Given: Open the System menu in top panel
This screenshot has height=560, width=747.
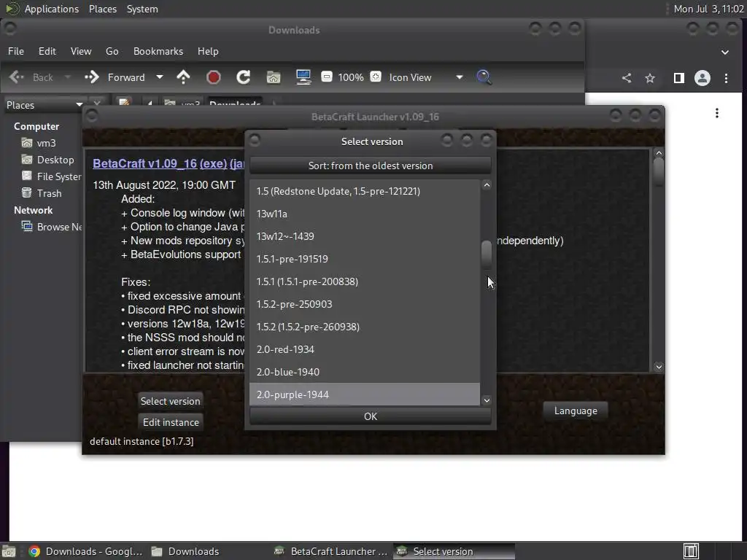Looking at the screenshot, I should tap(142, 9).
